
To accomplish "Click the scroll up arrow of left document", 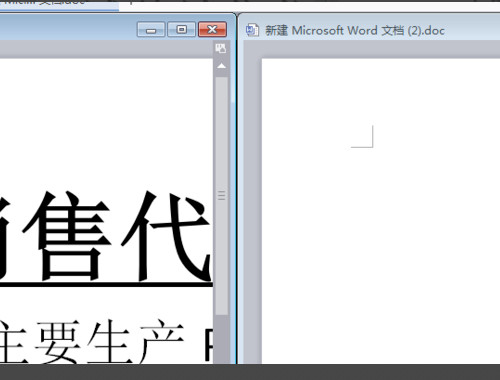I will point(221,66).
